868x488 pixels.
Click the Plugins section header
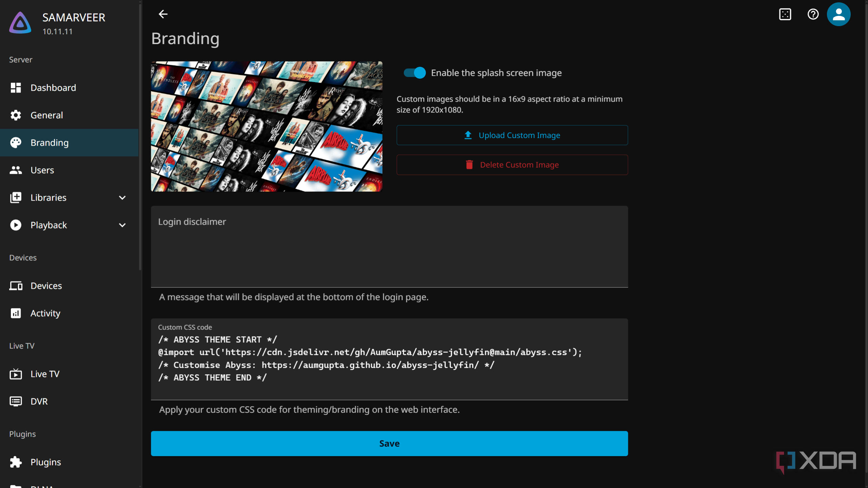(22, 434)
